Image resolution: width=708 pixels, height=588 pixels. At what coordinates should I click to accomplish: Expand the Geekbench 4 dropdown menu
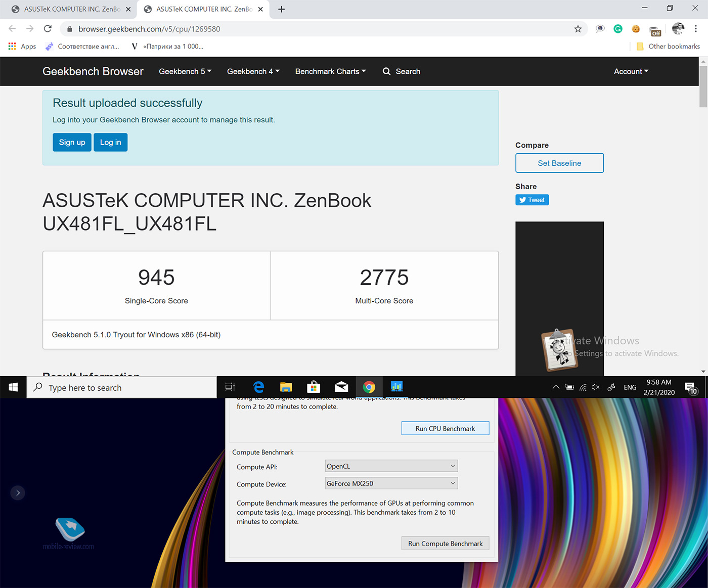(x=253, y=71)
